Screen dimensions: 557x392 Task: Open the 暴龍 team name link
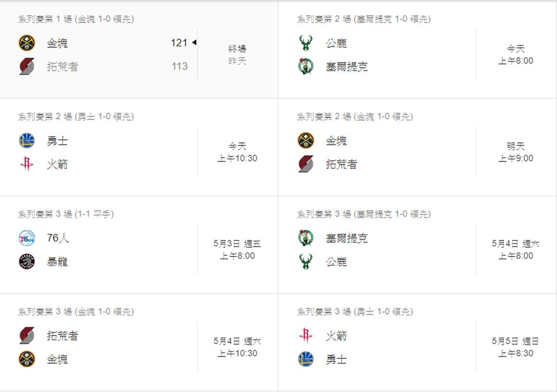(x=57, y=262)
